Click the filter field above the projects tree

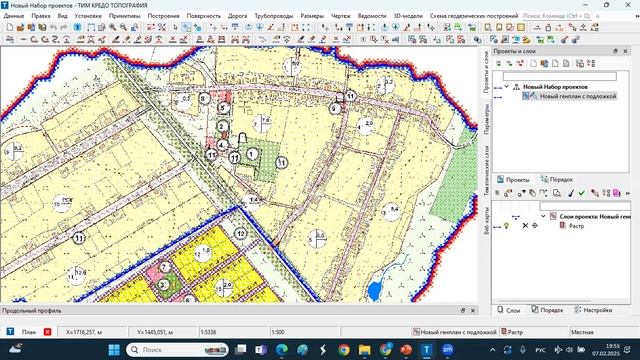pyautogui.click(x=560, y=76)
